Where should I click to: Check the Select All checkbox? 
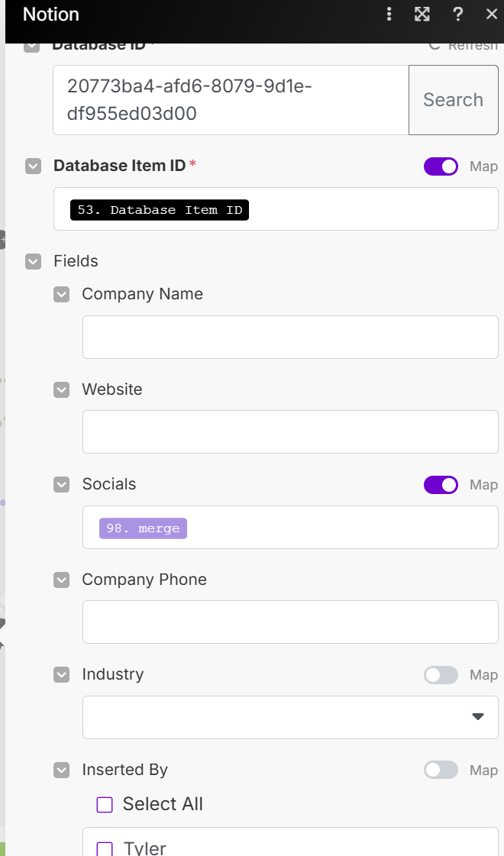point(105,805)
